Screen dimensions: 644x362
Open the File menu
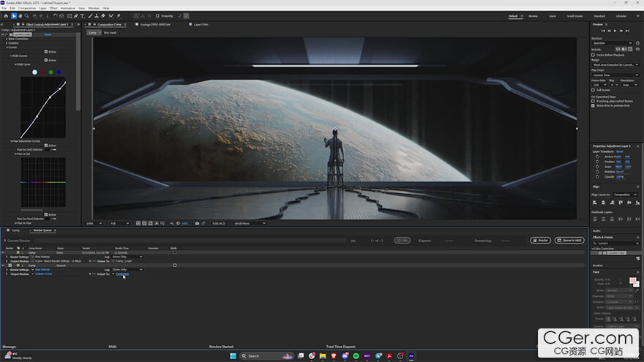point(4,8)
